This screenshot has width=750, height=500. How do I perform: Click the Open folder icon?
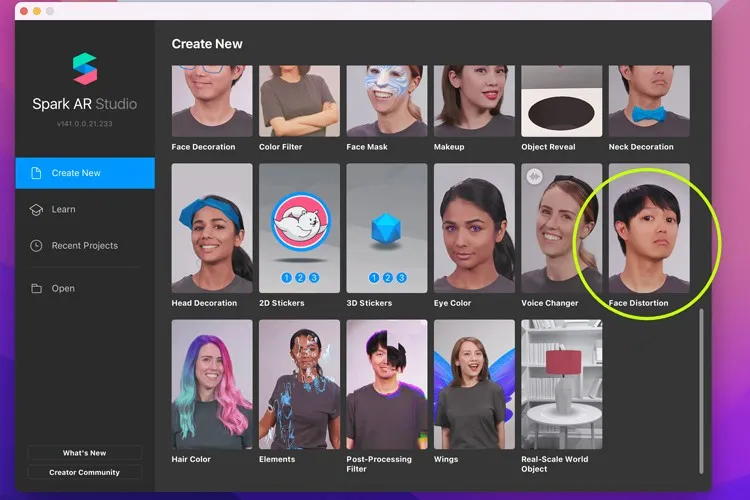[x=36, y=288]
